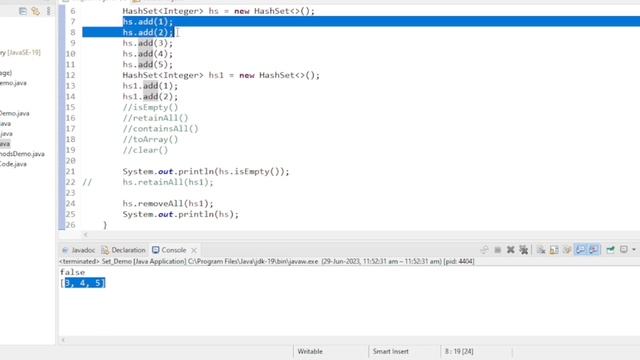Screen dimensions: 640x360
Task: Click the Writable status bar entry
Action: pos(310,351)
